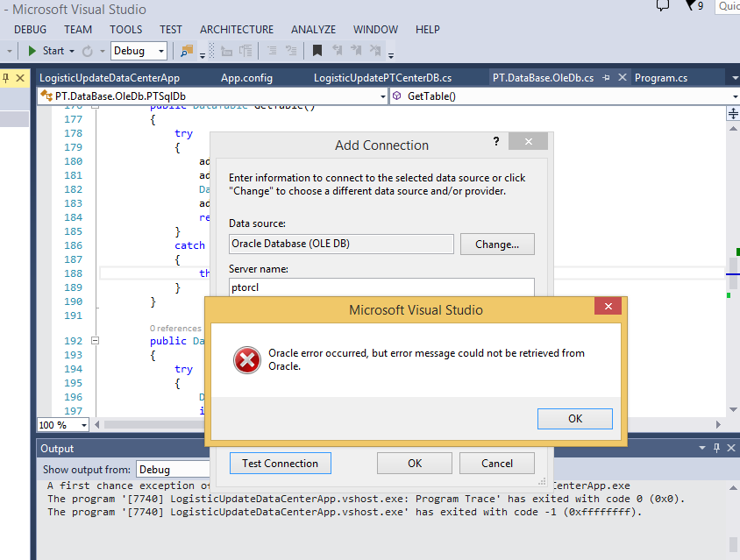The height and width of the screenshot is (560, 740).
Task: Collapse the code block at line 192
Action: (95, 340)
